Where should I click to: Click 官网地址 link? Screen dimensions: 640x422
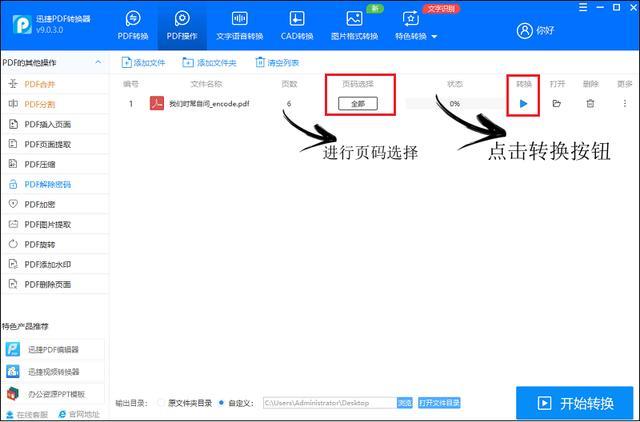tap(79, 415)
